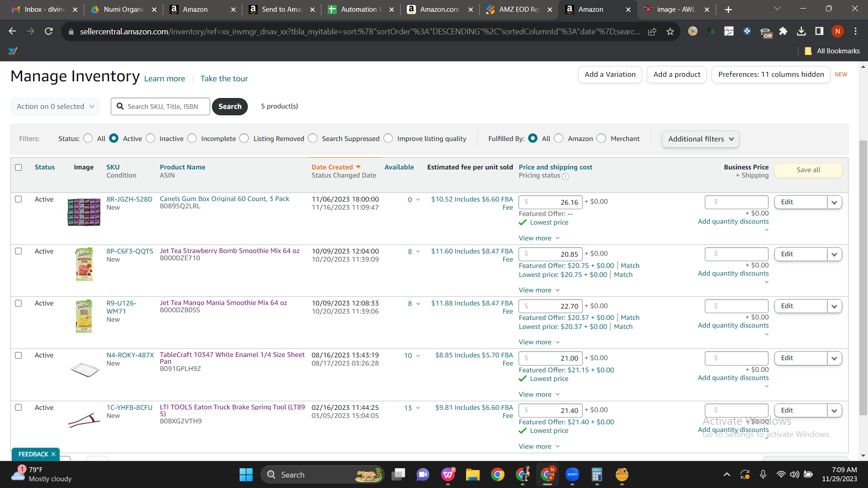868x488 pixels.
Task: Check the Jet Tea Mango Mania row
Action: [x=19, y=303]
